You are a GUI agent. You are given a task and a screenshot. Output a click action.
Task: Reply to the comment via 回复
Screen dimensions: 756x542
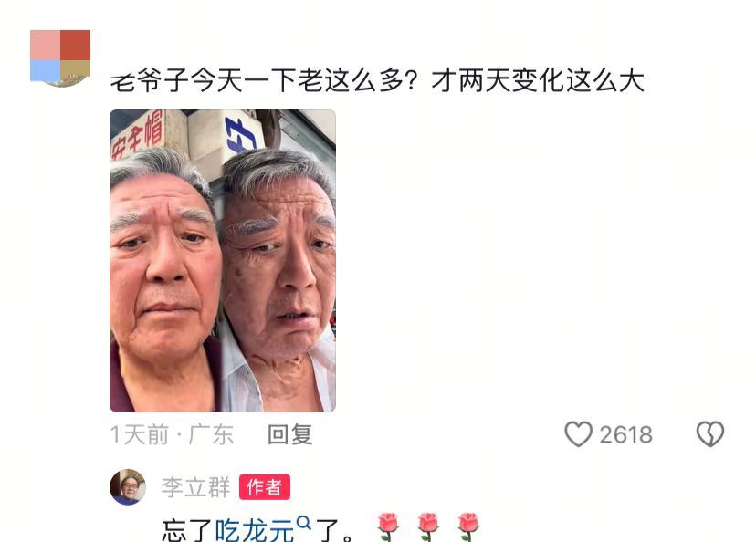(x=290, y=434)
